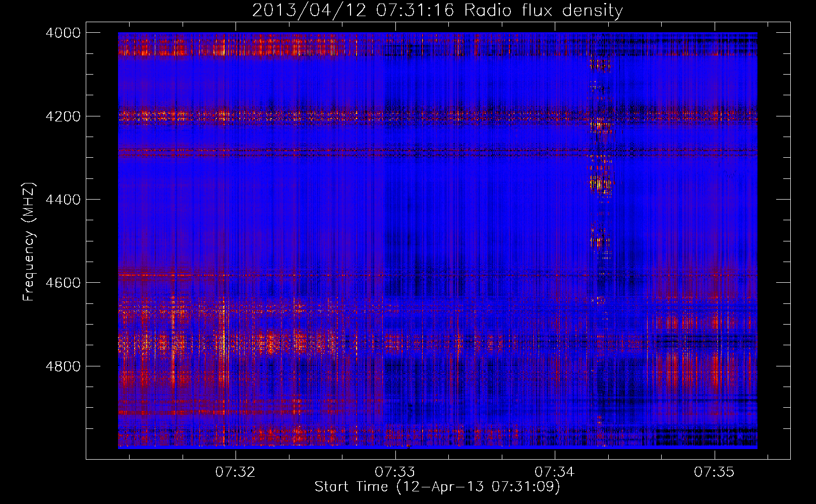The height and width of the screenshot is (504, 816).
Task: Click the plot title 'Radio flux density'
Action: (544, 10)
